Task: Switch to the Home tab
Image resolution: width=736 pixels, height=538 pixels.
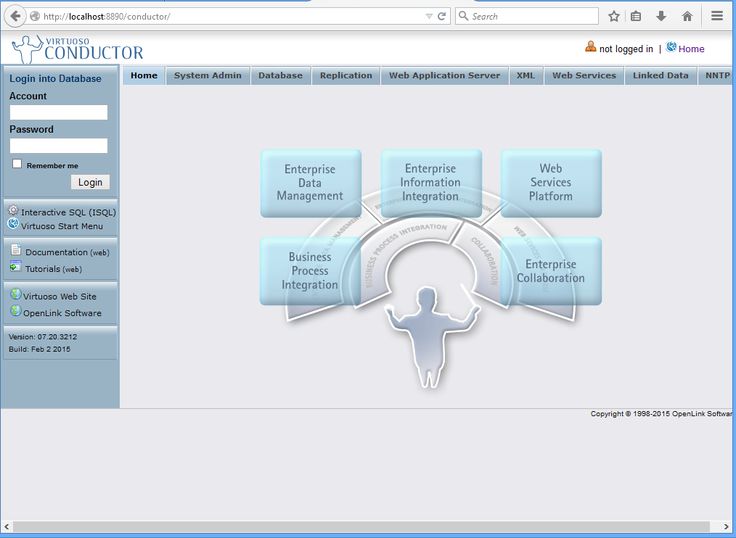Action: [144, 76]
